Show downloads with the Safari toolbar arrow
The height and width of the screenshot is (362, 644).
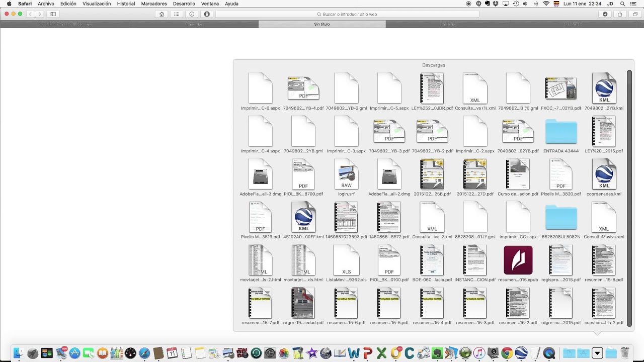[x=605, y=14]
